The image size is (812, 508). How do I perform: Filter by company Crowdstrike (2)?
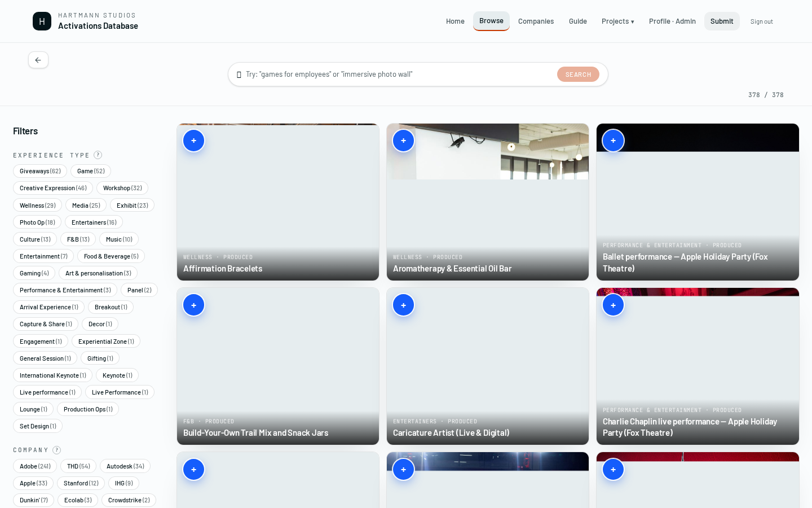point(129,500)
